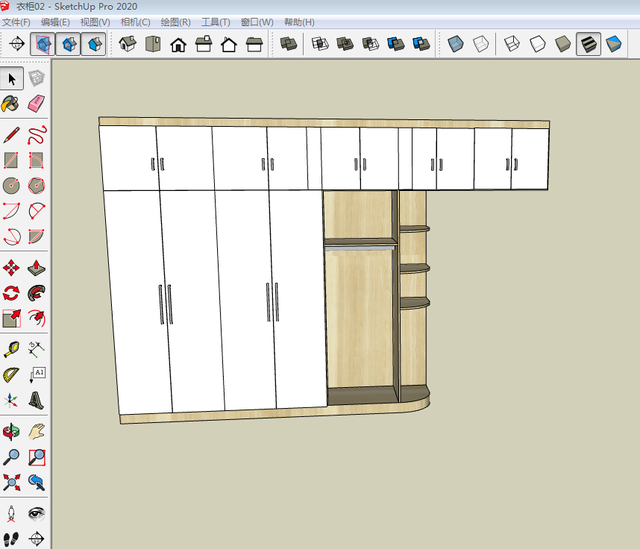Screen dimensions: 640x549
Task: Click the Make Component tool
Action: click(36, 78)
